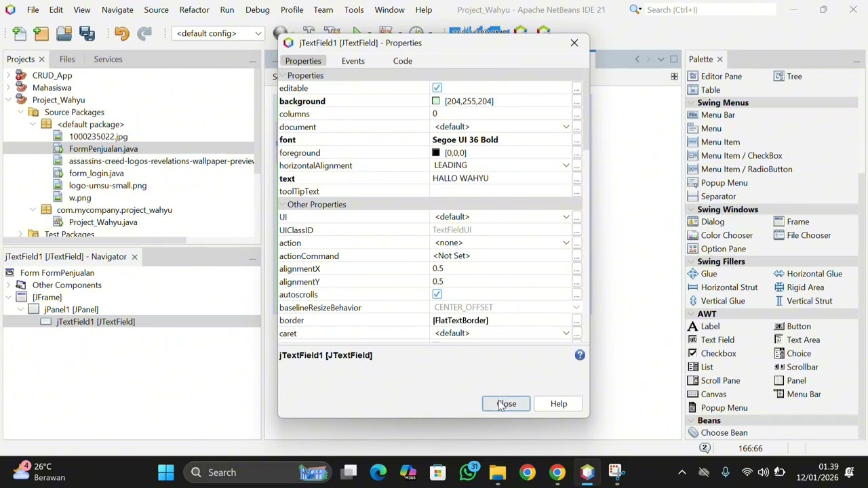The height and width of the screenshot is (488, 868).
Task: Open editor button for font property
Action: pos(576,140)
